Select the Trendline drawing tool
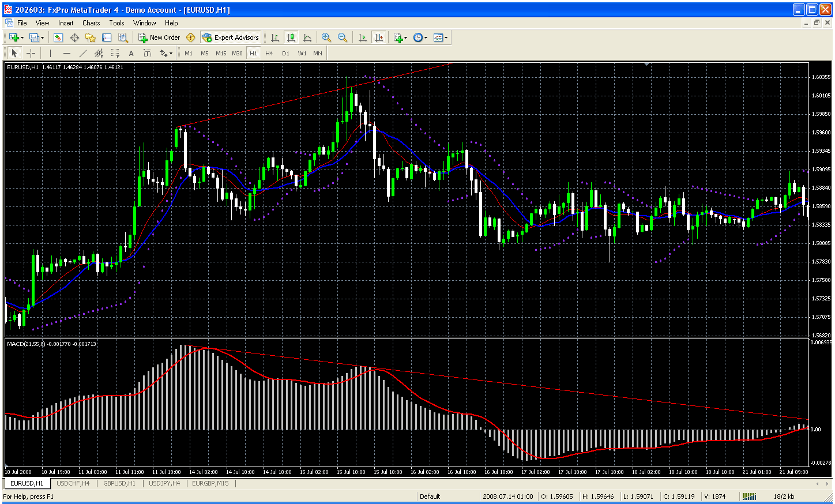This screenshot has width=835, height=504. coord(82,53)
